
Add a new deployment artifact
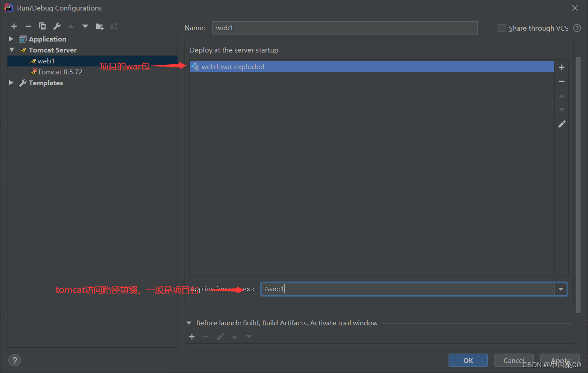562,67
